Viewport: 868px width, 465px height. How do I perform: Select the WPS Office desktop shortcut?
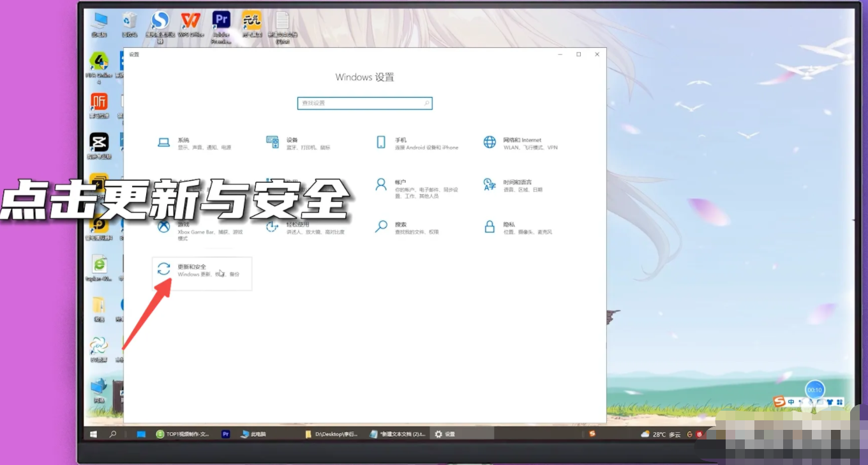click(x=191, y=26)
